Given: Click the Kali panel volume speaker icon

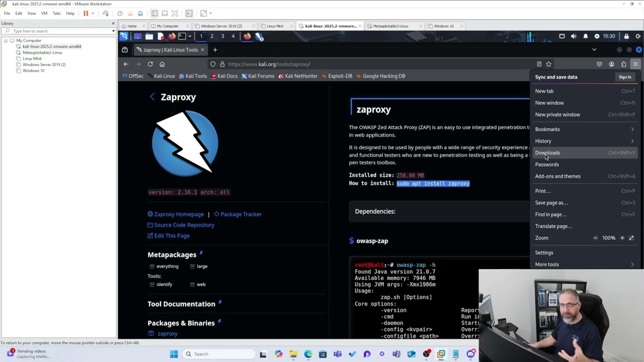Looking at the screenshot, I should click(x=574, y=36).
